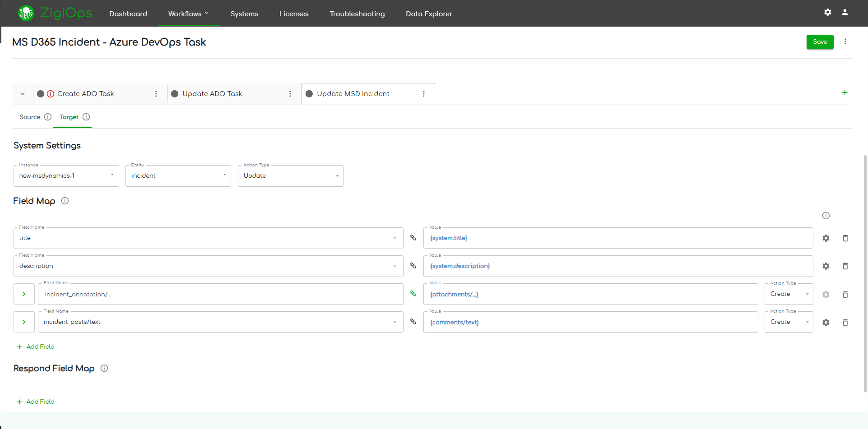Viewport: 868px width, 429px height.
Task: Open Update ADO Task options menu
Action: [290, 94]
